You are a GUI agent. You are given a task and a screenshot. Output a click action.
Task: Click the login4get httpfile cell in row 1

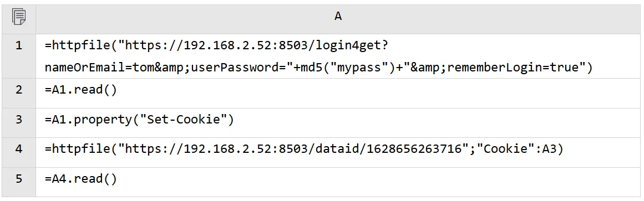(x=338, y=56)
